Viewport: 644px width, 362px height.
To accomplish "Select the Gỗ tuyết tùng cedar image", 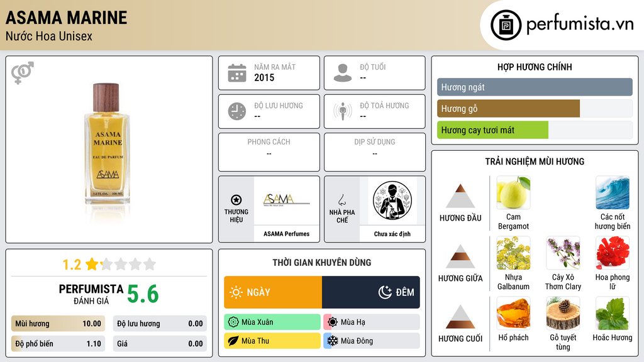I will tap(563, 313).
